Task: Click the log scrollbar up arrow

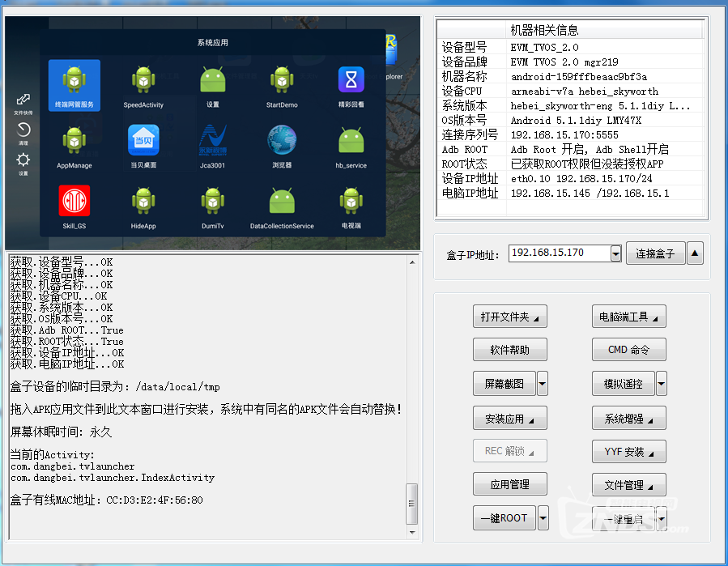Action: click(x=412, y=262)
